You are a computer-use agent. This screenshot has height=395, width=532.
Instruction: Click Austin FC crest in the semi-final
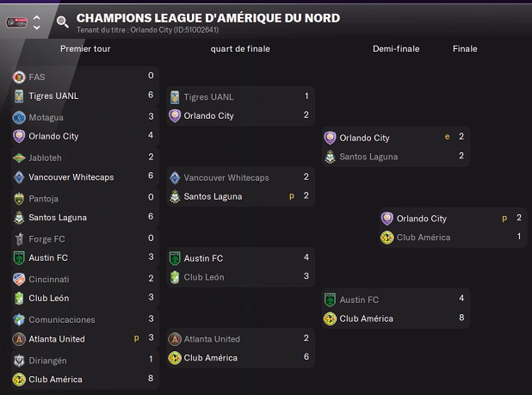[x=329, y=299]
